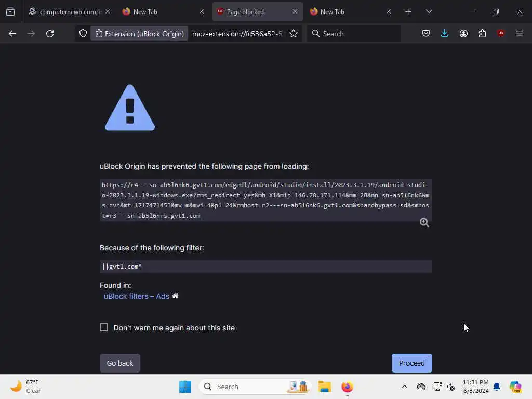Open the muted volume tray icon
The height and width of the screenshot is (399, 532).
point(451,387)
